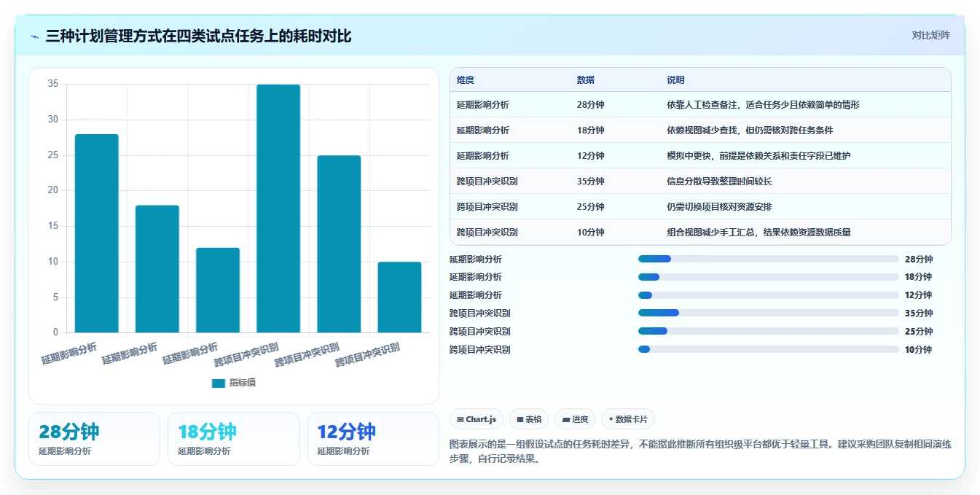Viewport: 980px width, 495px height.
Task: Click the cell 依靠人工检查备注，适合任务少且依赖简单的情形
Action: 764,105
